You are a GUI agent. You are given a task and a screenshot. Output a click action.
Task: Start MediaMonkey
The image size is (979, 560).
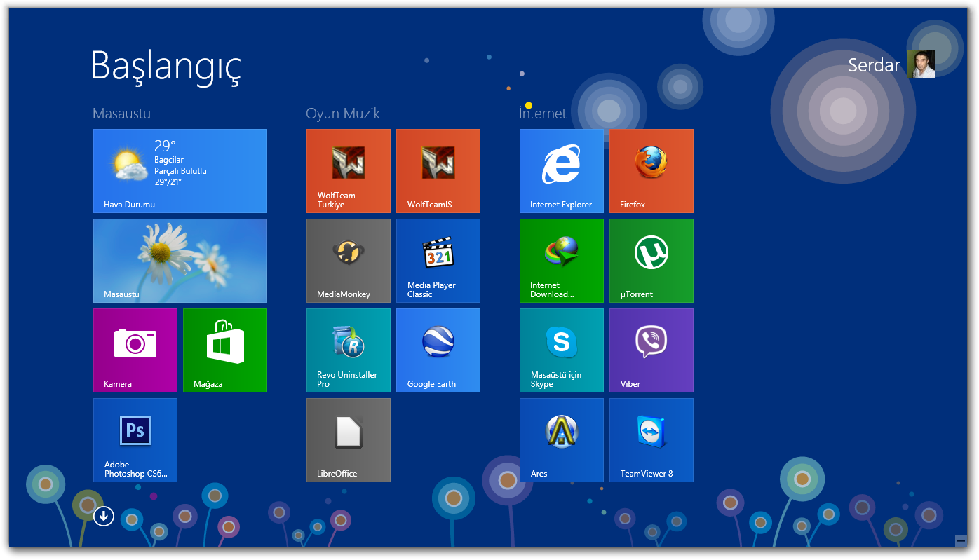(348, 261)
